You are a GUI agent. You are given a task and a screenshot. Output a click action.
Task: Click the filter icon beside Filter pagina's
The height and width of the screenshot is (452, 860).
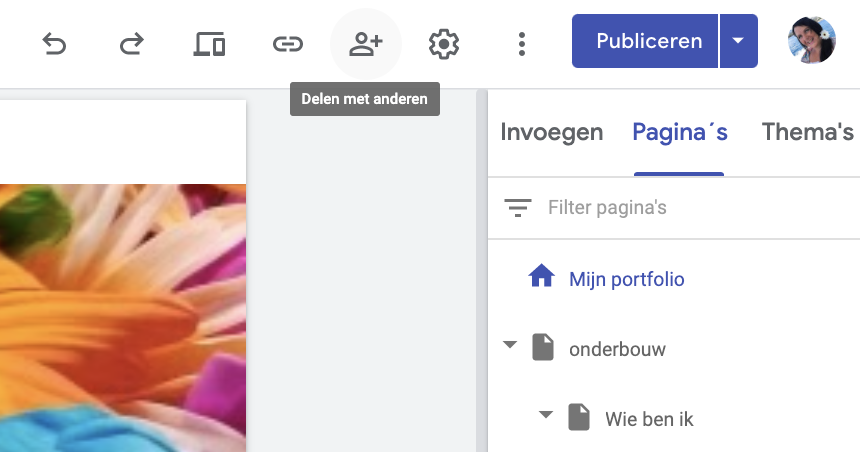coord(517,208)
